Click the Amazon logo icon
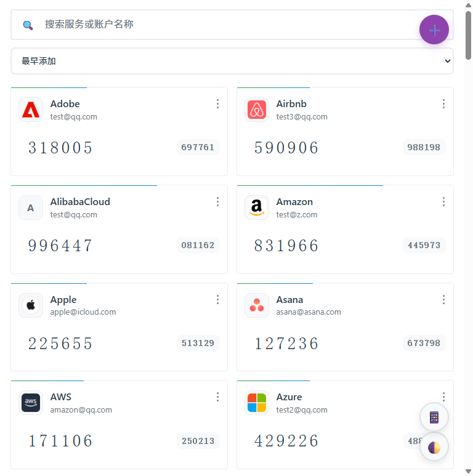 [x=257, y=208]
